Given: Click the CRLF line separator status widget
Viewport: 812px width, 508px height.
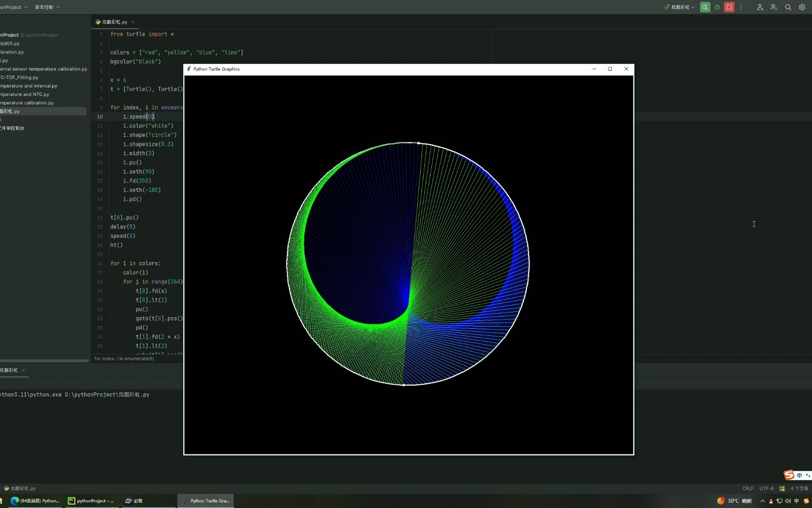Looking at the screenshot, I should [x=748, y=488].
